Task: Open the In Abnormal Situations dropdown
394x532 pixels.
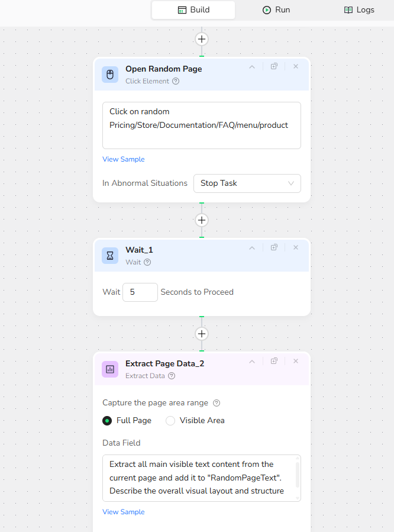Action: (247, 183)
